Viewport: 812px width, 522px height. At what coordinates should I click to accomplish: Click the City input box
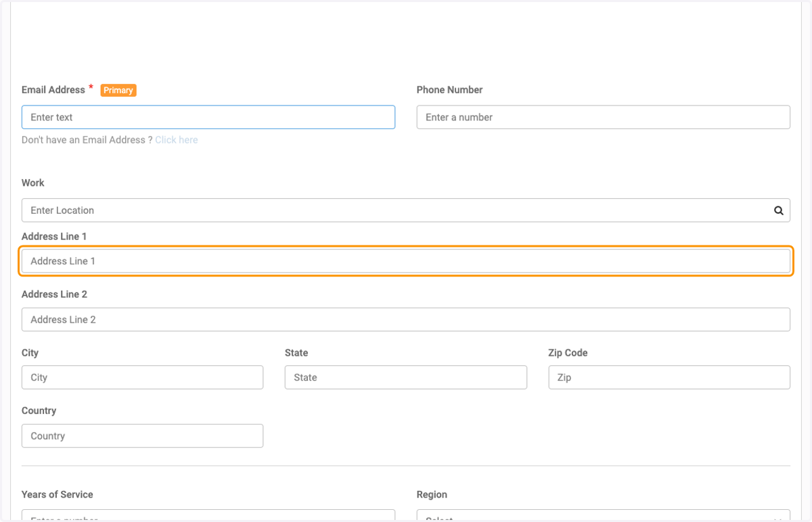pyautogui.click(x=142, y=377)
